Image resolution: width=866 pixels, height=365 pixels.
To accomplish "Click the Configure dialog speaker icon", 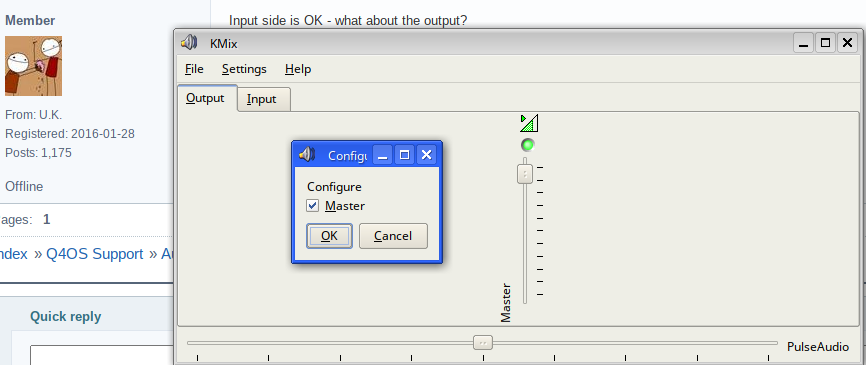I will (307, 155).
